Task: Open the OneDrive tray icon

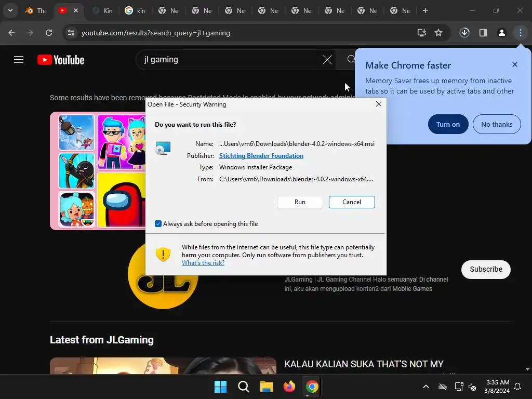Action: pyautogui.click(x=443, y=387)
